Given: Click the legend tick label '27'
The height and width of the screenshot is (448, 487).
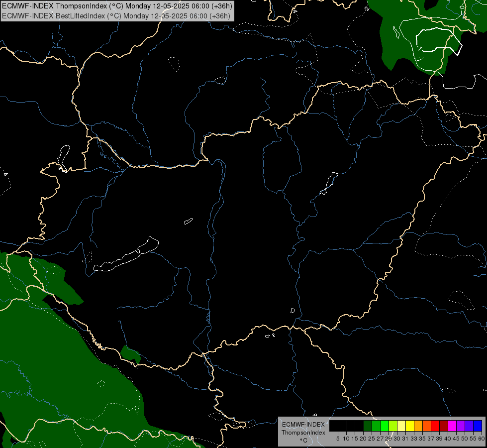Looking at the screenshot, I should coord(380,439).
